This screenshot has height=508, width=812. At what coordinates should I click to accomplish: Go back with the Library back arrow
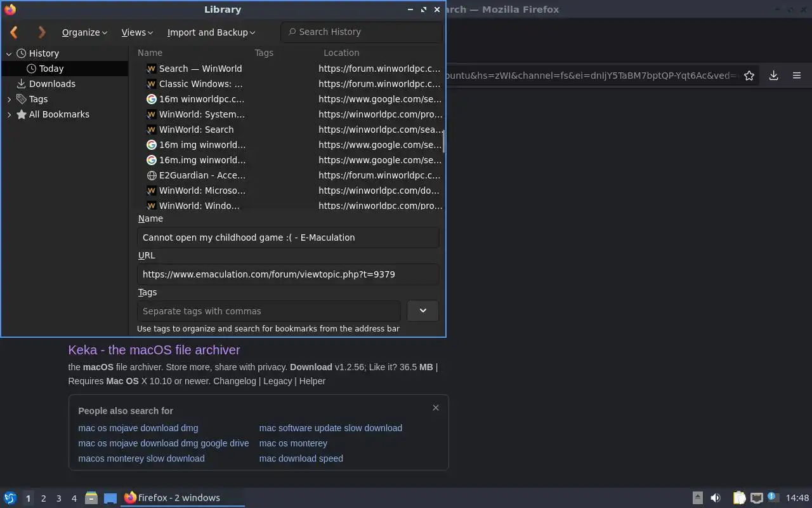14,32
